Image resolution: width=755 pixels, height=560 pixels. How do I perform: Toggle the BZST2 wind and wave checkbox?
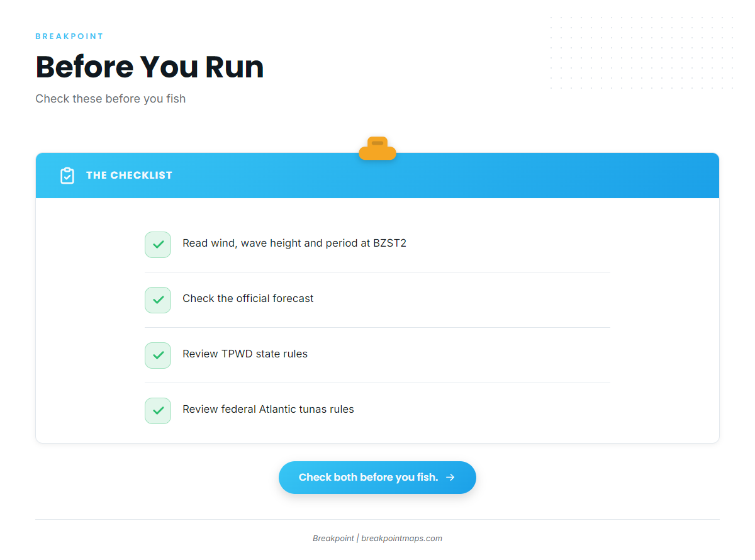point(158,245)
